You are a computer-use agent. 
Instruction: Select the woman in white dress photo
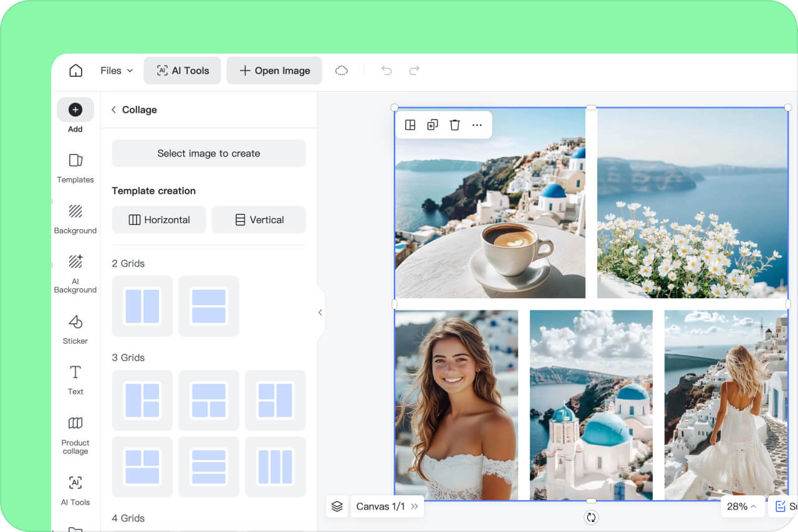(726, 405)
